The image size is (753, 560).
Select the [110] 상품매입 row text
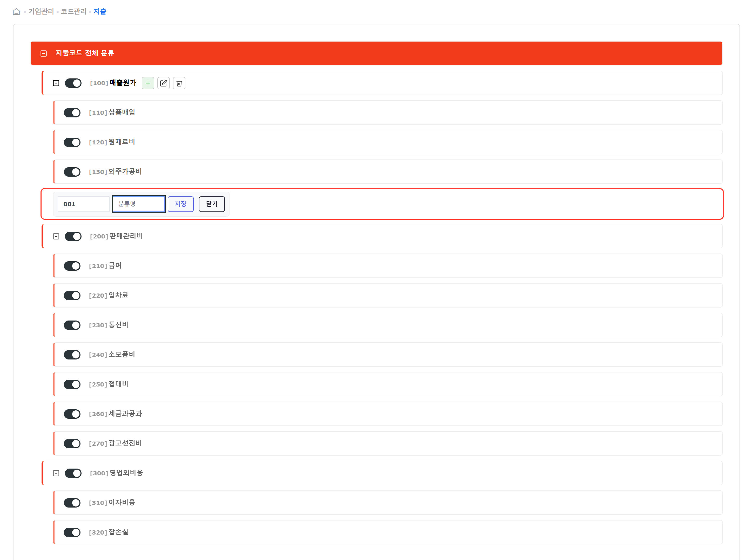point(112,112)
